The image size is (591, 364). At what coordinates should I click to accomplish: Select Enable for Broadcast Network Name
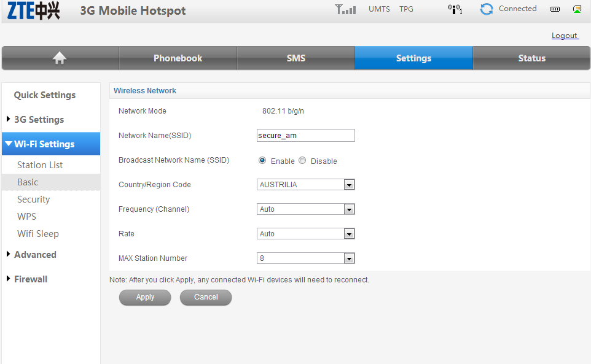click(262, 161)
